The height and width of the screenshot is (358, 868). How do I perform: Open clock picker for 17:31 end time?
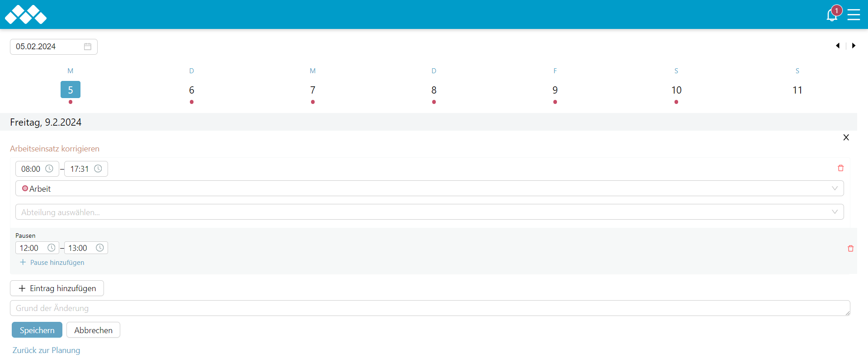(98, 169)
